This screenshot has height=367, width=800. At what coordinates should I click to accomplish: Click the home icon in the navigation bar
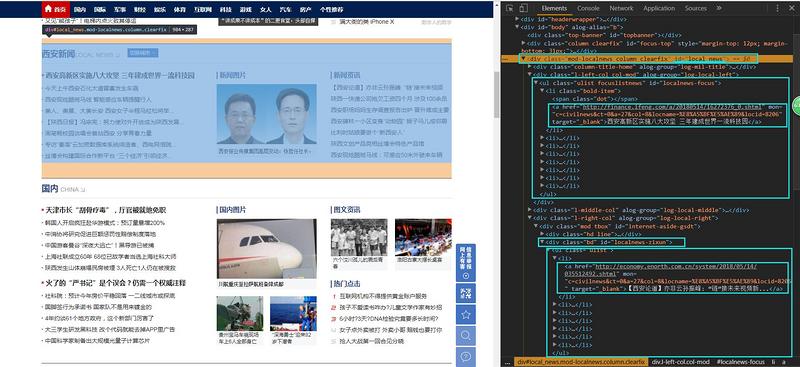point(48,9)
